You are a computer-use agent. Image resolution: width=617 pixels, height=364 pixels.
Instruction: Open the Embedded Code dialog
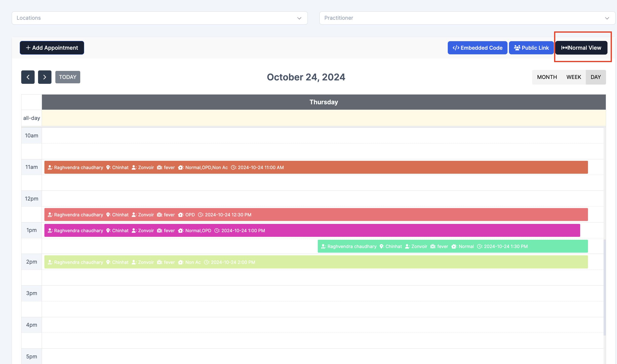[477, 48]
